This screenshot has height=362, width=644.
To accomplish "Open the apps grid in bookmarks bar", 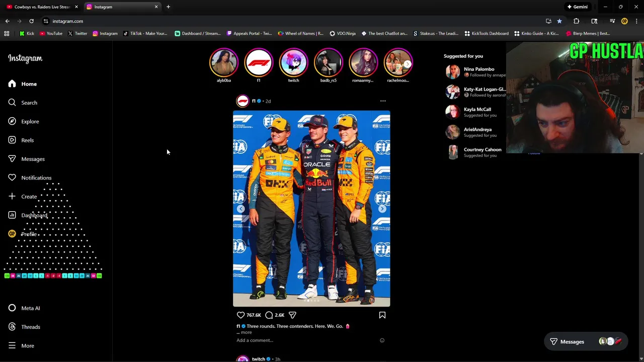I will 7,34.
